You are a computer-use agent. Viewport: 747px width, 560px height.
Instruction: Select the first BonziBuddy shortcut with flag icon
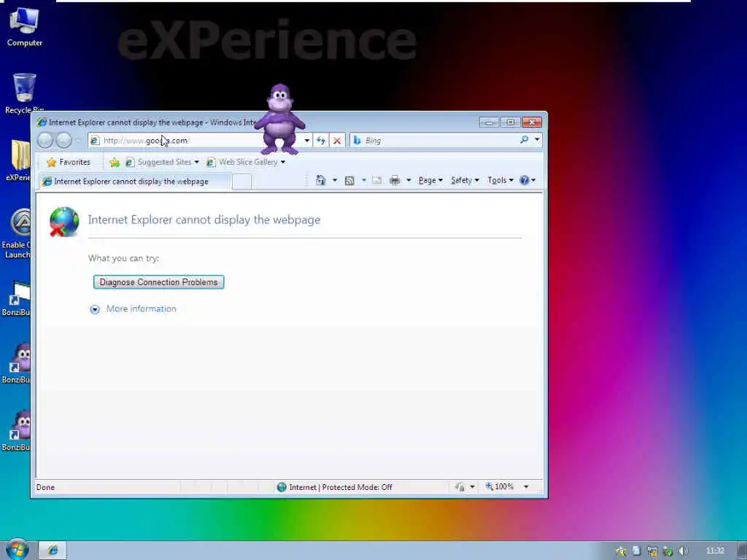18,297
